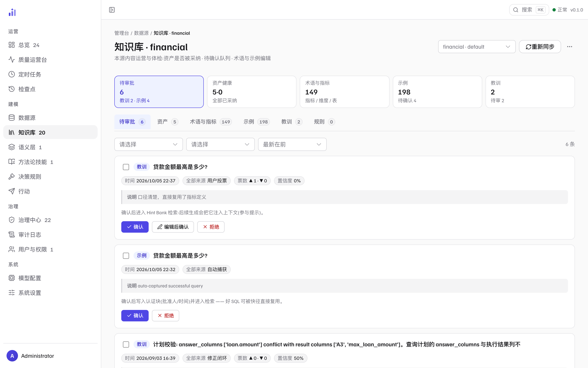Viewport: 588px width, 368px height.
Task: Click 确认 on the 示例 loan card
Action: point(135,316)
